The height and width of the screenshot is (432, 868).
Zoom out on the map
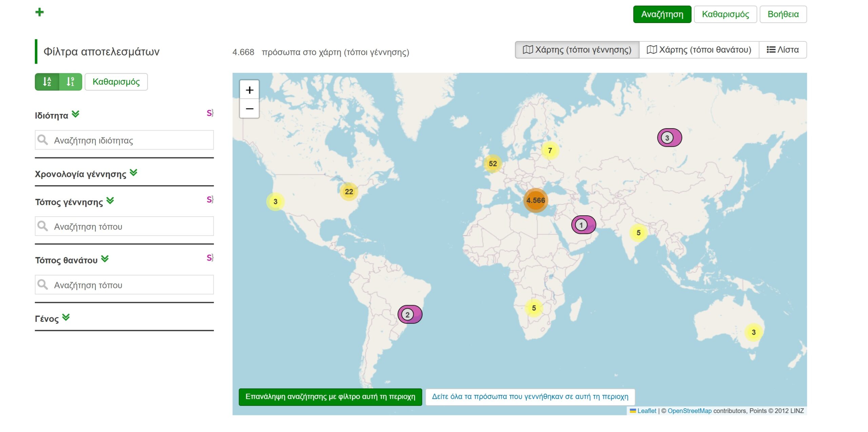pos(249,109)
